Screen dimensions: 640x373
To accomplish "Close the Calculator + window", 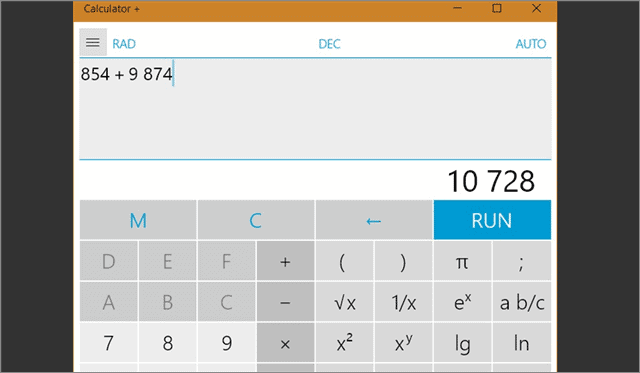I will tap(536, 8).
